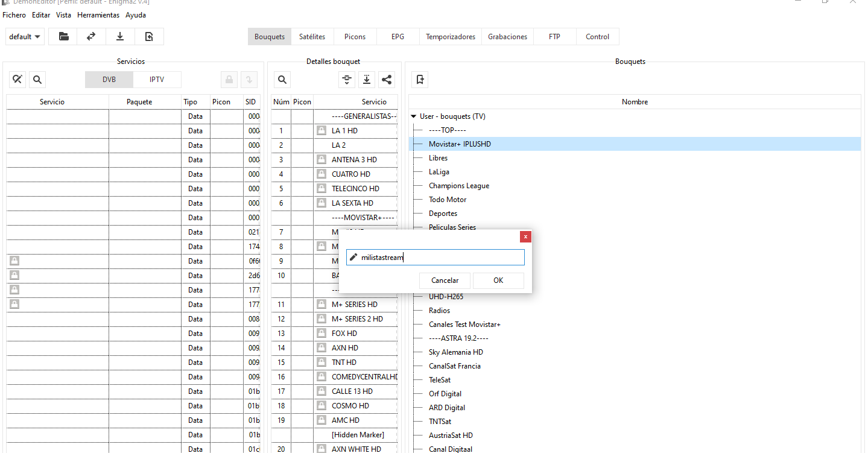Screen dimensions: 868x453
Task: Select the Champions League bouquet
Action: (x=458, y=186)
